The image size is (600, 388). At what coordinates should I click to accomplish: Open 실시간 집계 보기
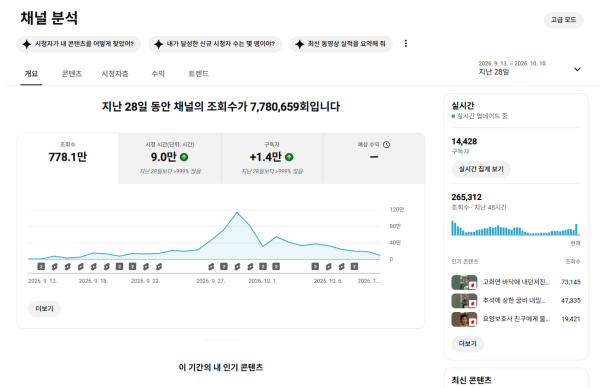(481, 169)
